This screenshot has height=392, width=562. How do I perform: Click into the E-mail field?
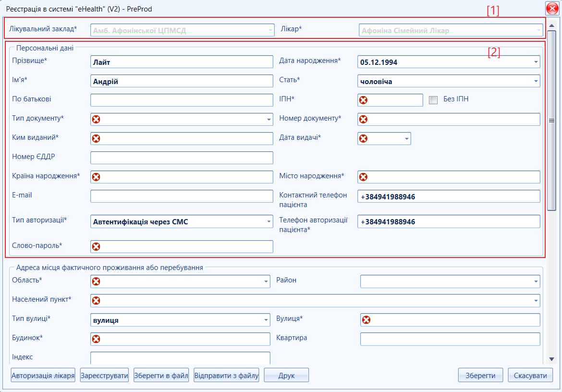pos(182,196)
